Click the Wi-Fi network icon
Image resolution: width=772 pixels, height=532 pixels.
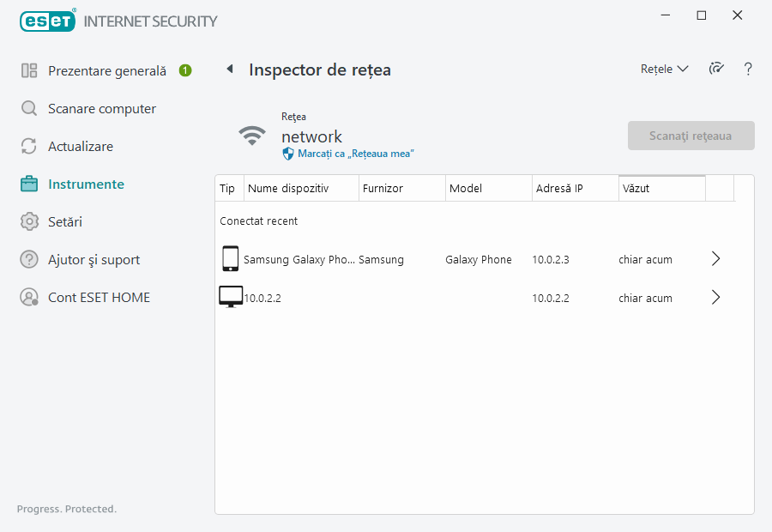pos(252,136)
